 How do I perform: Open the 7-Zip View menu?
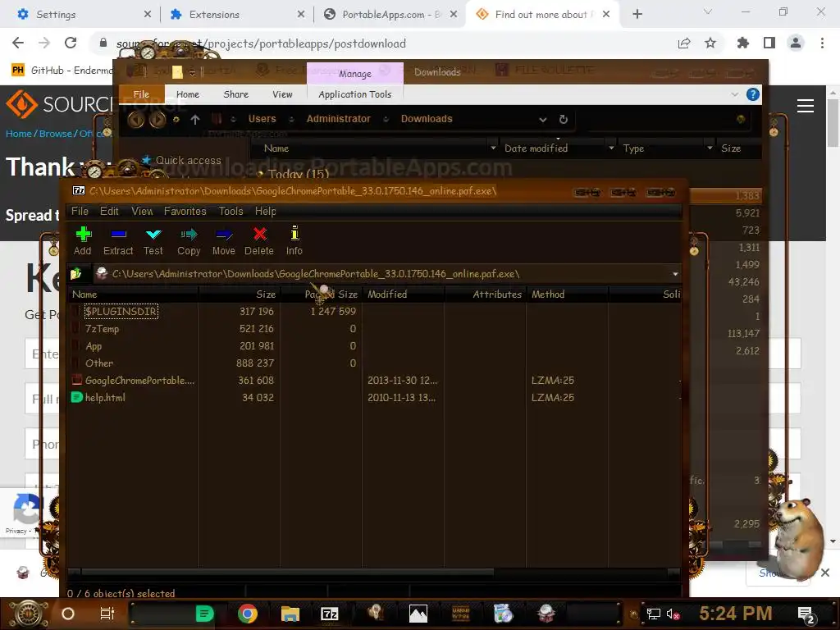[x=142, y=211]
